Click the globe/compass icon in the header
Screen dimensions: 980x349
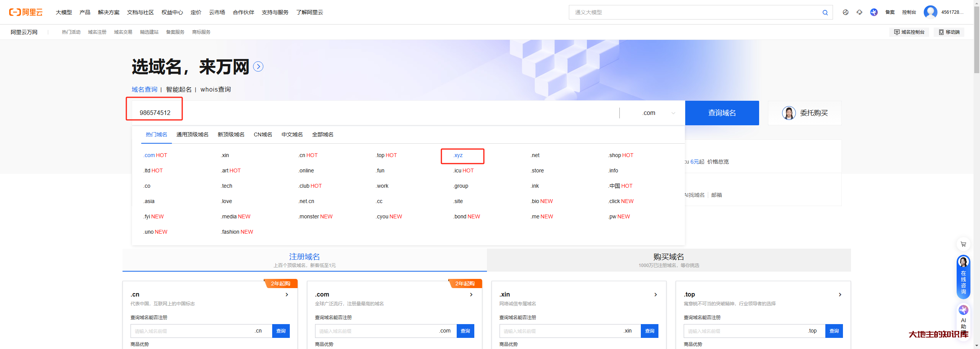(846, 12)
